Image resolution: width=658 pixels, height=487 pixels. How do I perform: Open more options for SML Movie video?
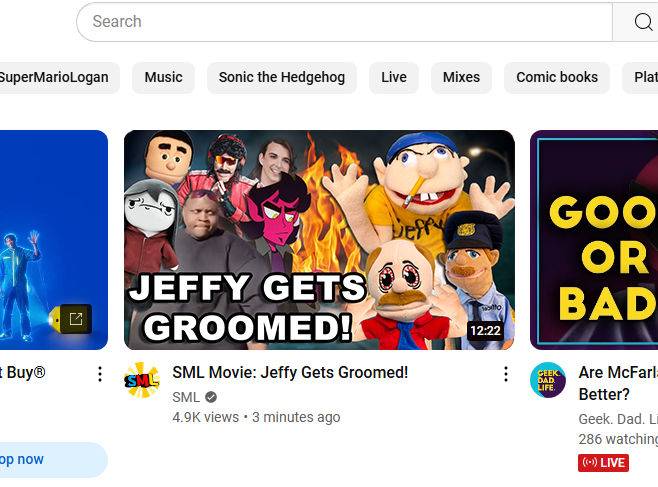(506, 374)
